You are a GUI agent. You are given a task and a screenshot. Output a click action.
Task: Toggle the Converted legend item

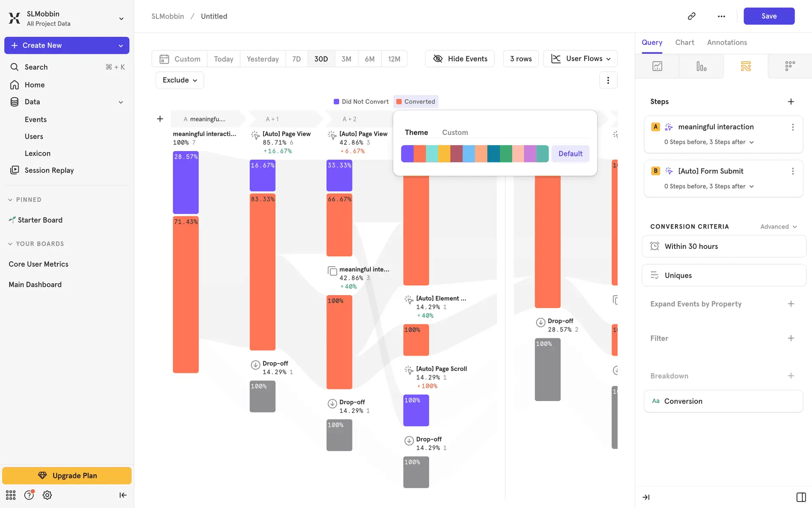(416, 102)
